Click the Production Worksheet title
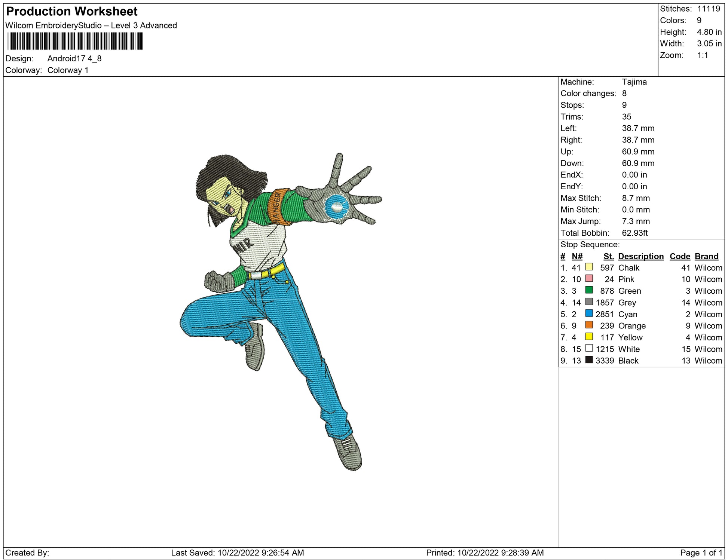The height and width of the screenshot is (560, 728). tap(72, 12)
